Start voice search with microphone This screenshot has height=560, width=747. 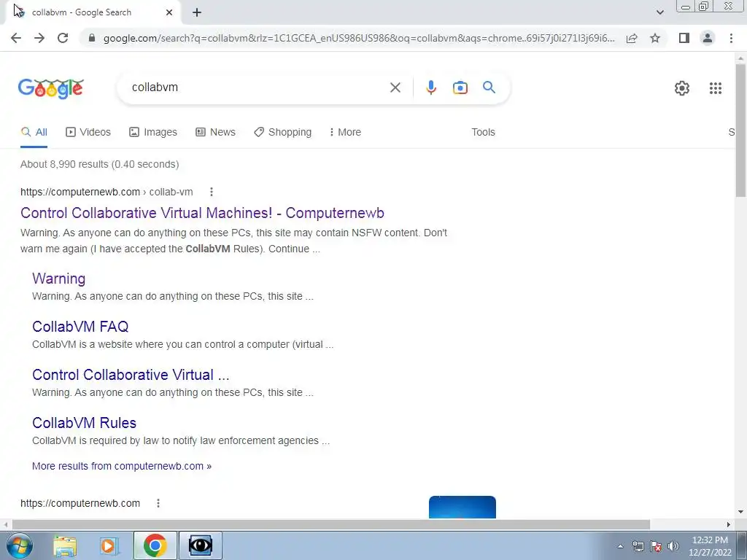coord(430,87)
